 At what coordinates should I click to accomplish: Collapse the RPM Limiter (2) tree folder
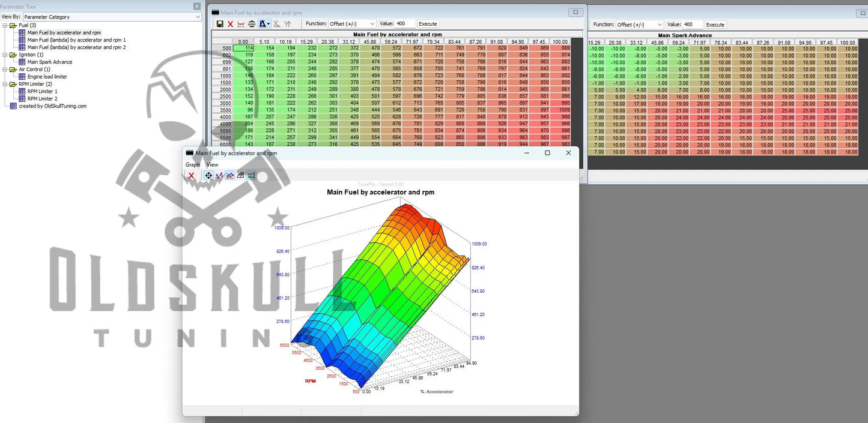pos(5,84)
